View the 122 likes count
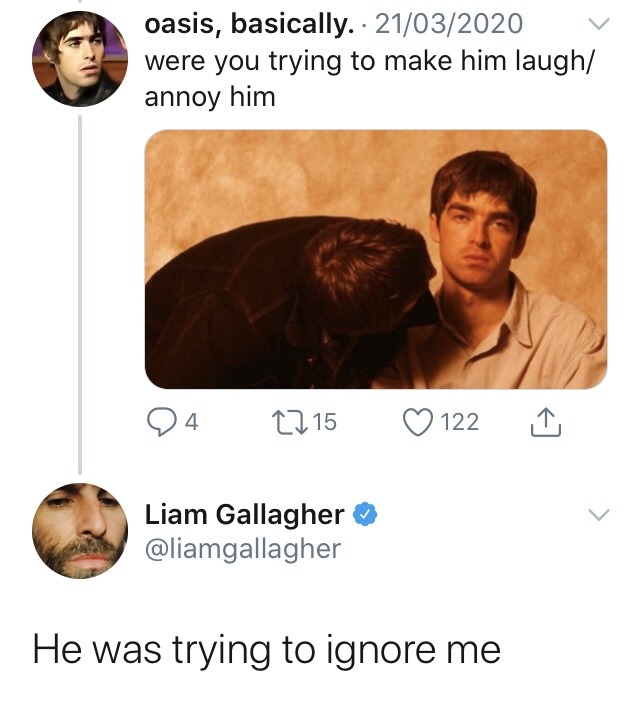The width and height of the screenshot is (640, 702). (460, 422)
